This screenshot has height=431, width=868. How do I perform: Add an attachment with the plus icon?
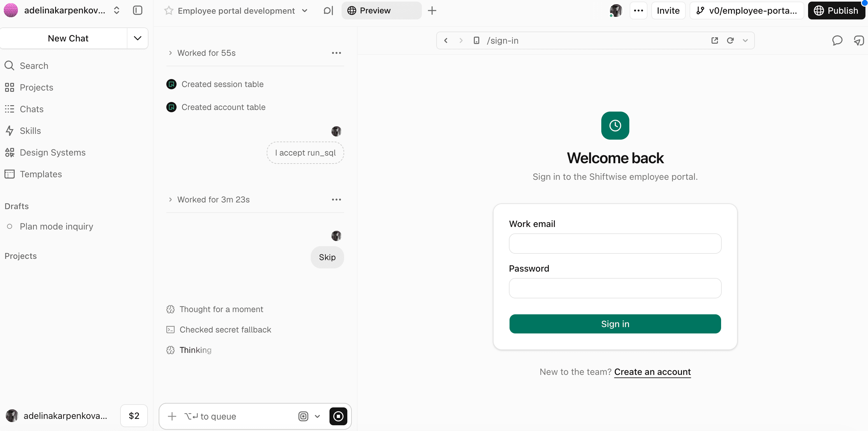tap(172, 417)
